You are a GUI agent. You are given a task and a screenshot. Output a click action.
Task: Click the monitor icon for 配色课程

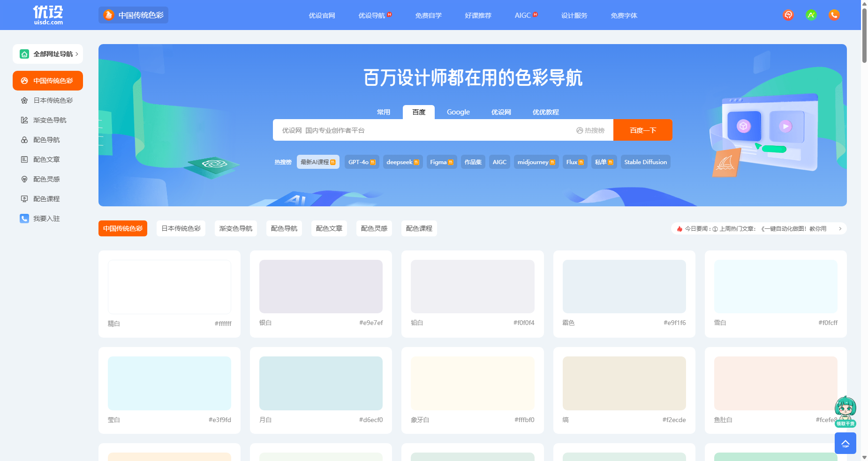[24, 199]
